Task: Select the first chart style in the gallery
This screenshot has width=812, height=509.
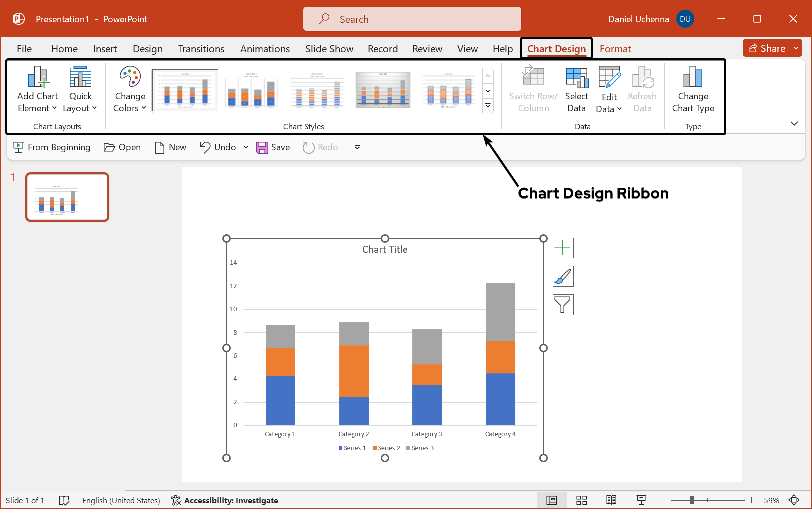Action: 185,90
